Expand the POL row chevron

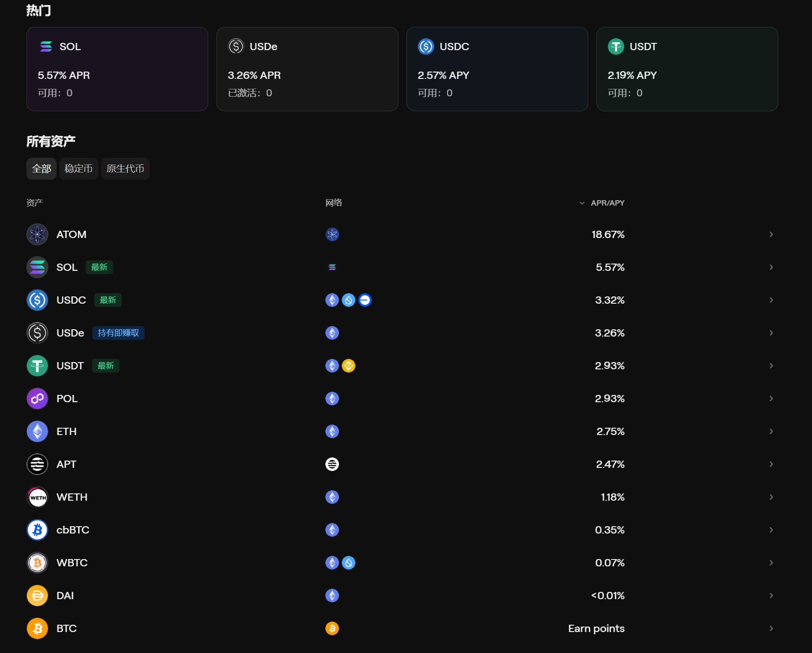pyautogui.click(x=771, y=399)
